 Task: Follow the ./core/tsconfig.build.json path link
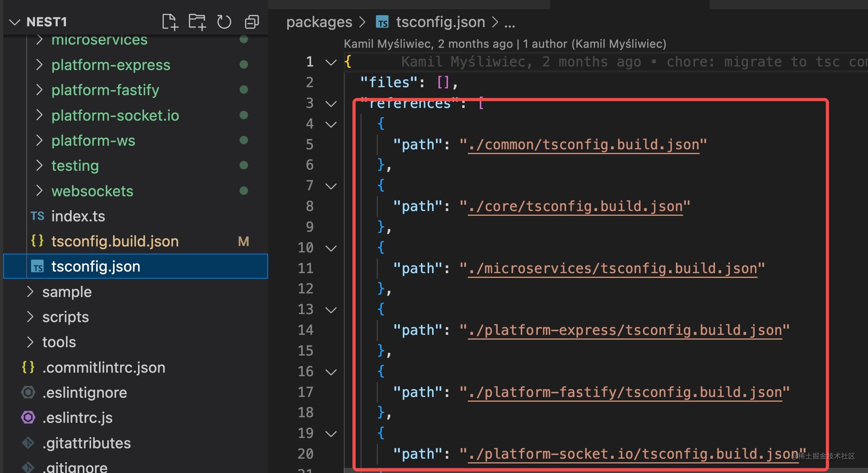575,206
